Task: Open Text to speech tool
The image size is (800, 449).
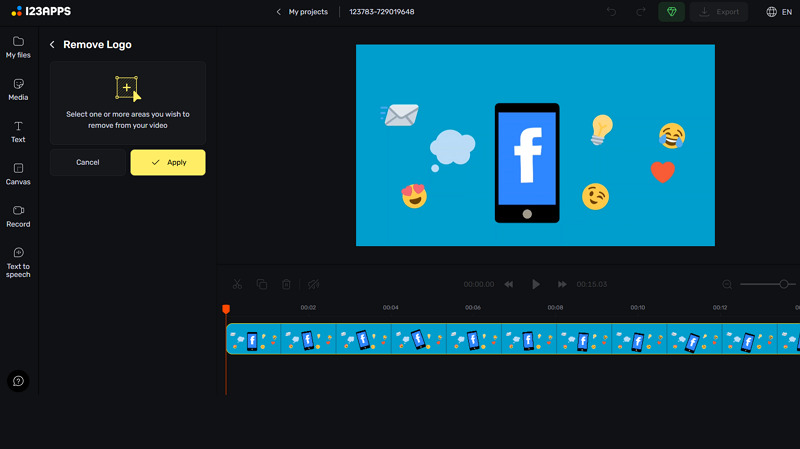Action: [x=18, y=263]
